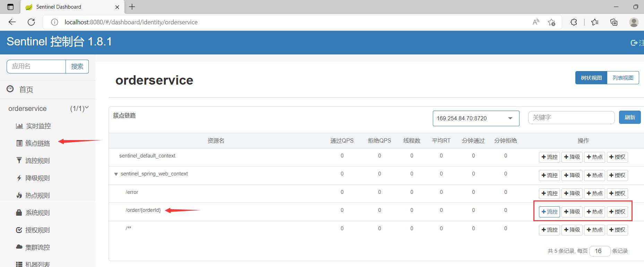The width and height of the screenshot is (644, 267).
Task: Click the /order/{orderId} resource name
Action: [143, 210]
